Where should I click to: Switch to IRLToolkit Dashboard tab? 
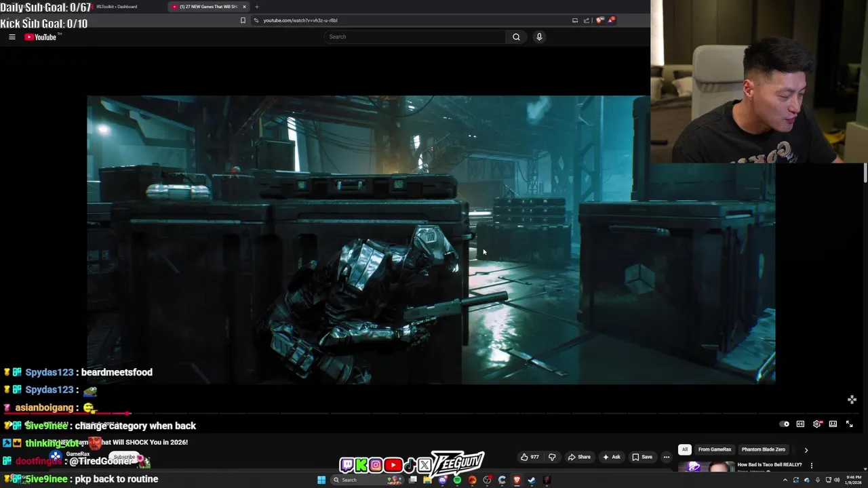click(116, 7)
